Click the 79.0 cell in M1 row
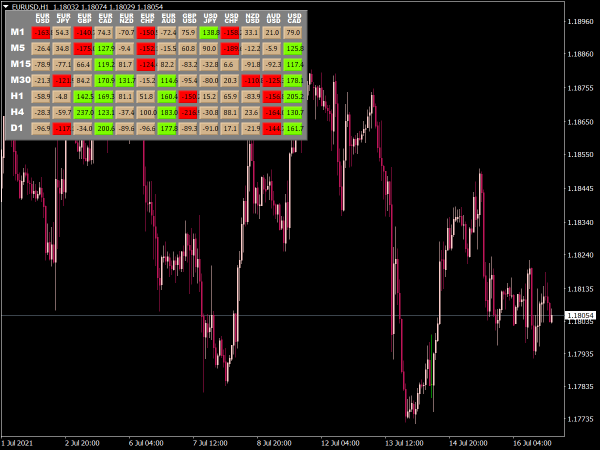600x450 pixels. [293, 33]
